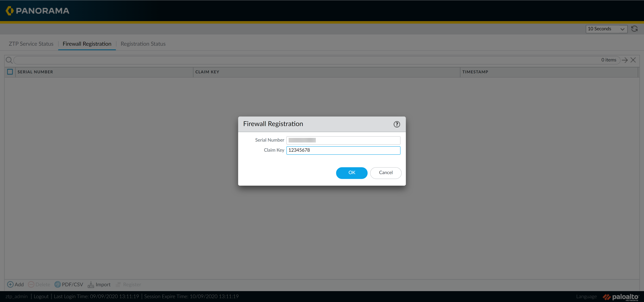Click the Panorama logo

click(x=38, y=11)
